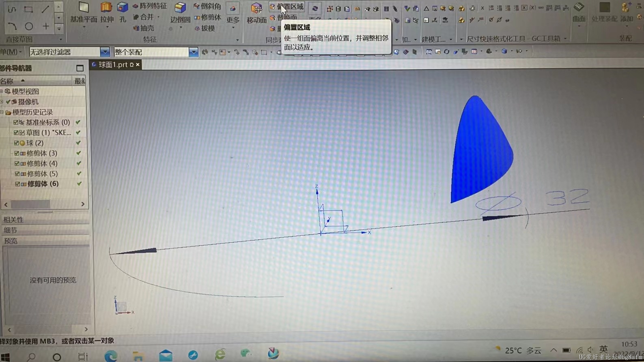Pick the spline sketch curve tool
The width and height of the screenshot is (644, 362).
click(x=12, y=9)
